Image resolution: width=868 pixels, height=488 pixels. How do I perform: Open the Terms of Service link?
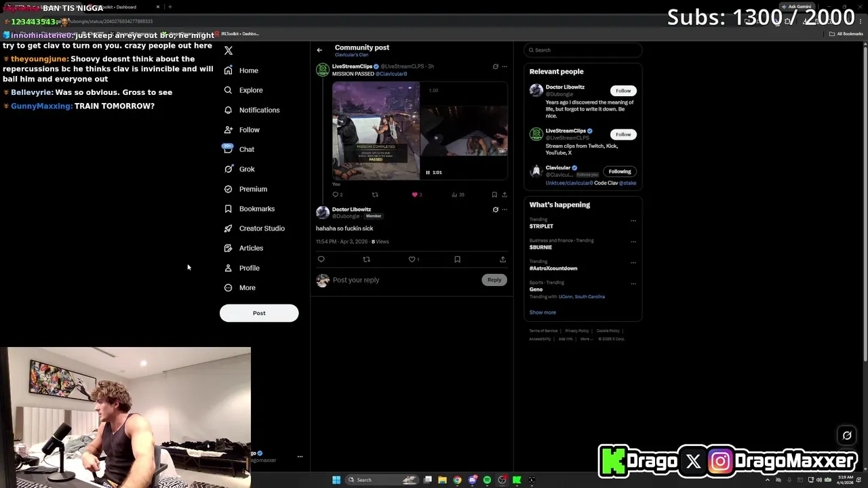pyautogui.click(x=543, y=331)
